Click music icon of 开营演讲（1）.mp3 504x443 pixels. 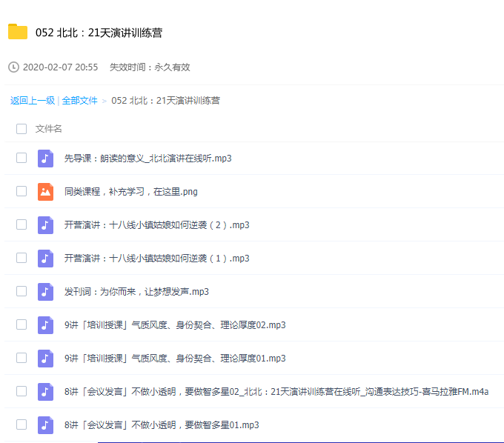[x=46, y=259]
